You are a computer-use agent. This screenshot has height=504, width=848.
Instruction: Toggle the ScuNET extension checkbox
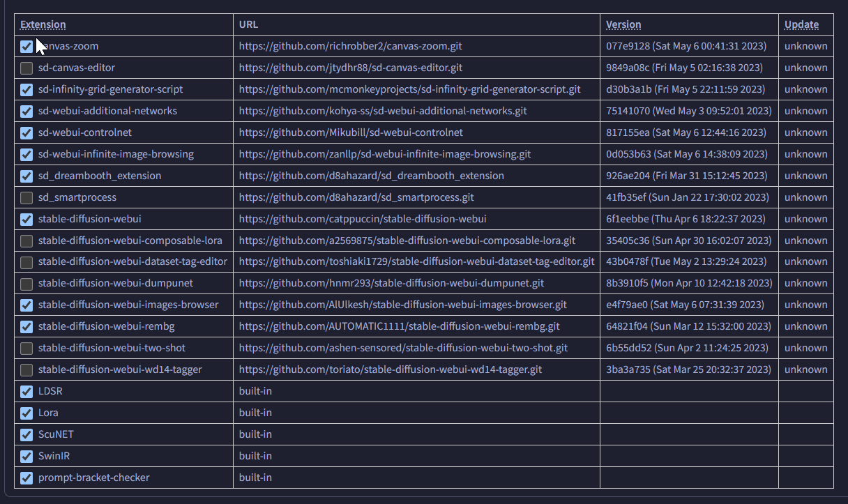(x=26, y=434)
